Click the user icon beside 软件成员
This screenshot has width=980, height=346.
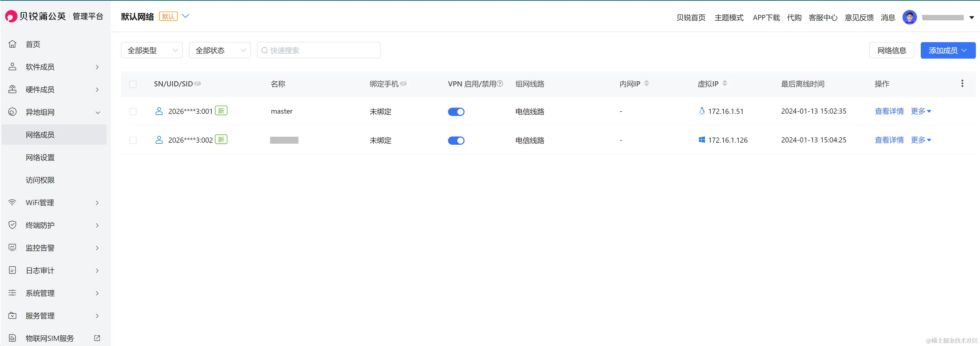(x=13, y=67)
